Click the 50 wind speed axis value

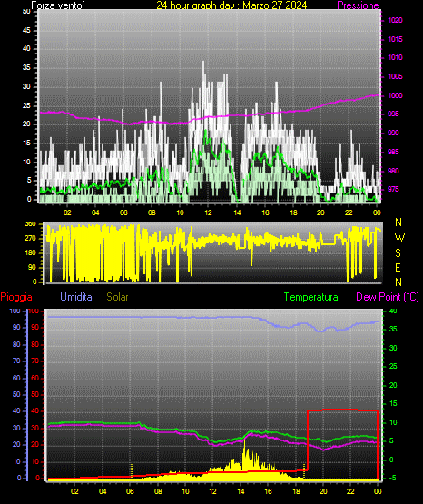(x=26, y=12)
